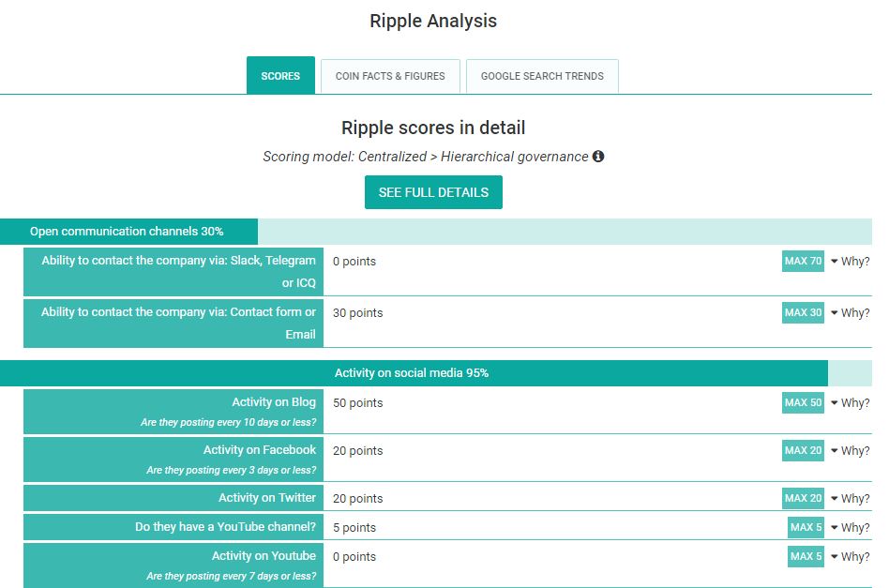Click MAX 20 badge in Twitter row

(x=803, y=498)
